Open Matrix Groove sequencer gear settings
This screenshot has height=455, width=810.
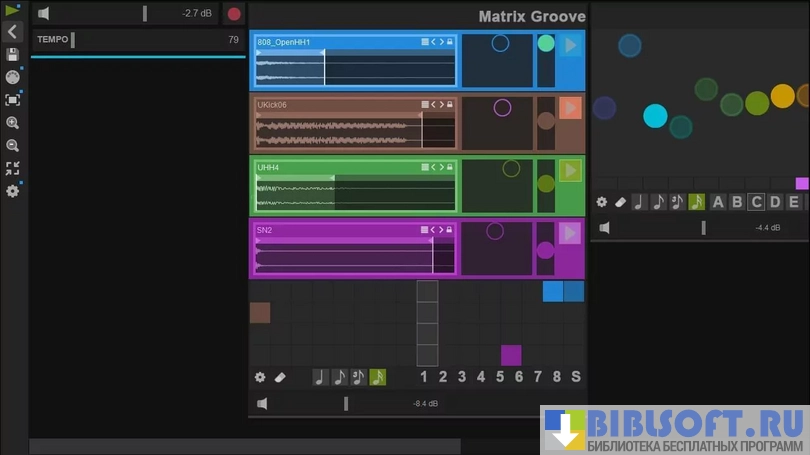pos(260,377)
